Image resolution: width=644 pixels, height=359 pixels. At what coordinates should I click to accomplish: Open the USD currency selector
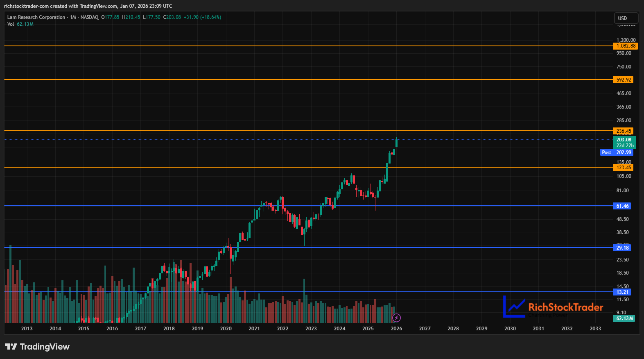626,18
